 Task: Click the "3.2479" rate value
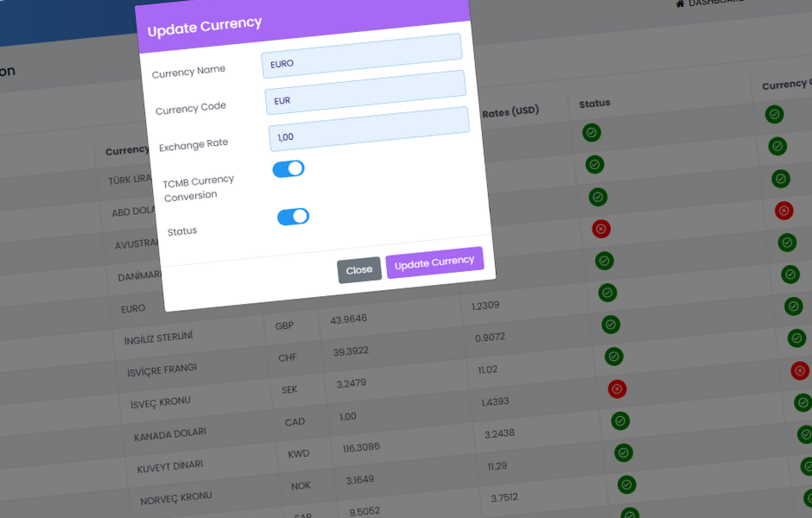(351, 384)
